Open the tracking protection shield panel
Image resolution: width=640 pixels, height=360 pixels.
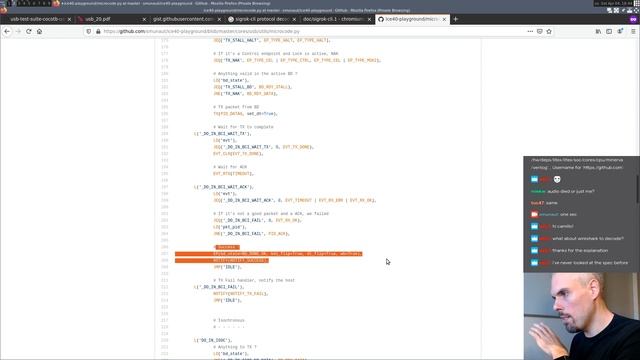tap(89, 31)
